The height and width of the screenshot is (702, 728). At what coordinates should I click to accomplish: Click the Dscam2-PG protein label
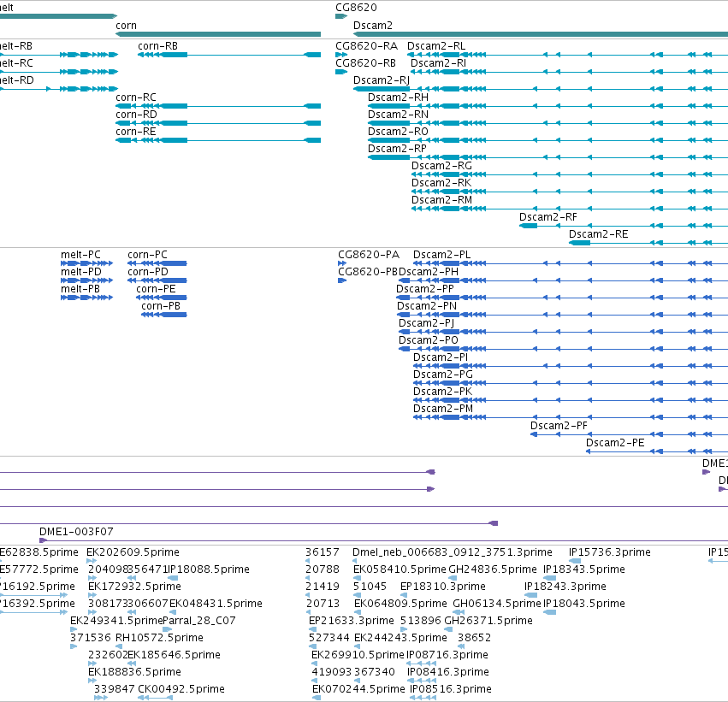click(443, 375)
